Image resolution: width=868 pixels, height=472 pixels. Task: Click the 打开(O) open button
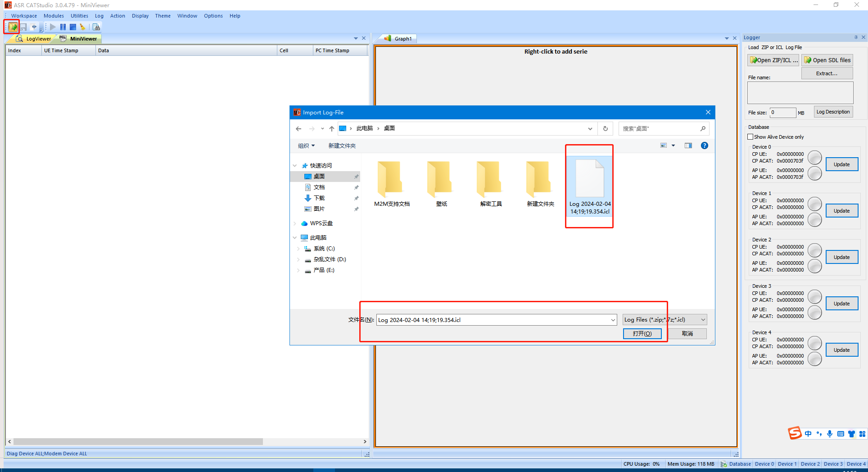pos(642,334)
